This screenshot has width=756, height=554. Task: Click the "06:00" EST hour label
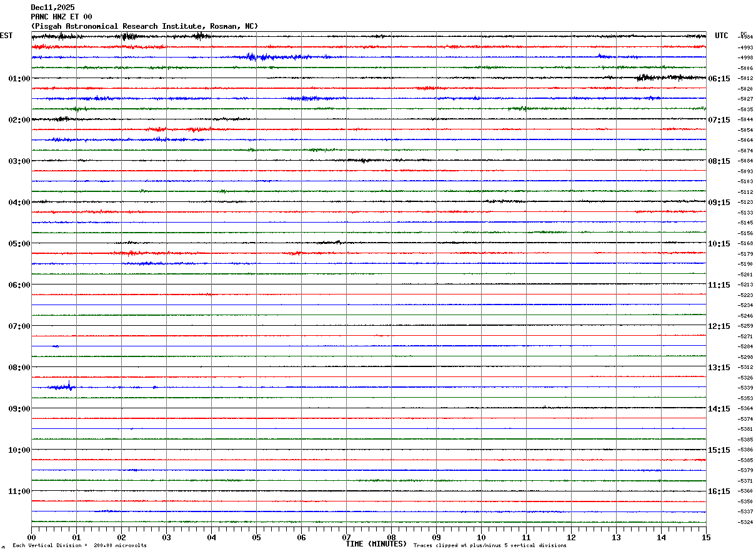tap(19, 285)
